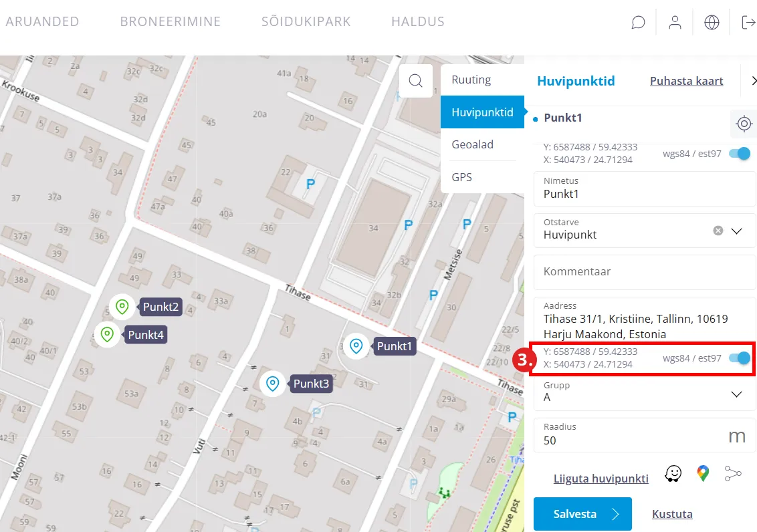Expand the Otstarve dropdown
The width and height of the screenshot is (757, 532).
coord(737,231)
